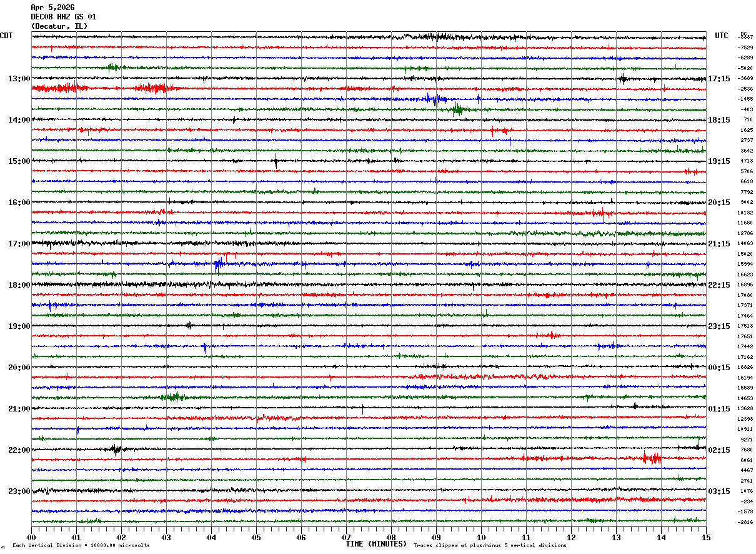This screenshot has width=756, height=554.
Task: Click minute tick label 12 on axis
Action: pyautogui.click(x=571, y=537)
